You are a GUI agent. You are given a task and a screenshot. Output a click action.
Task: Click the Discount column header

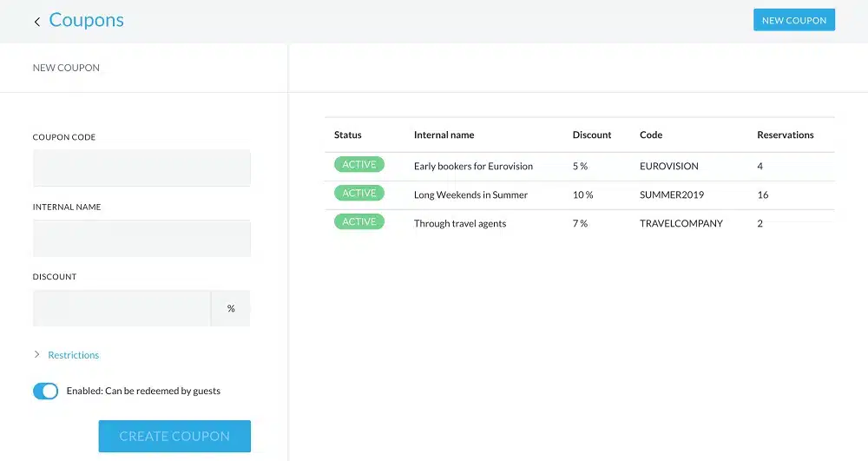pyautogui.click(x=592, y=135)
